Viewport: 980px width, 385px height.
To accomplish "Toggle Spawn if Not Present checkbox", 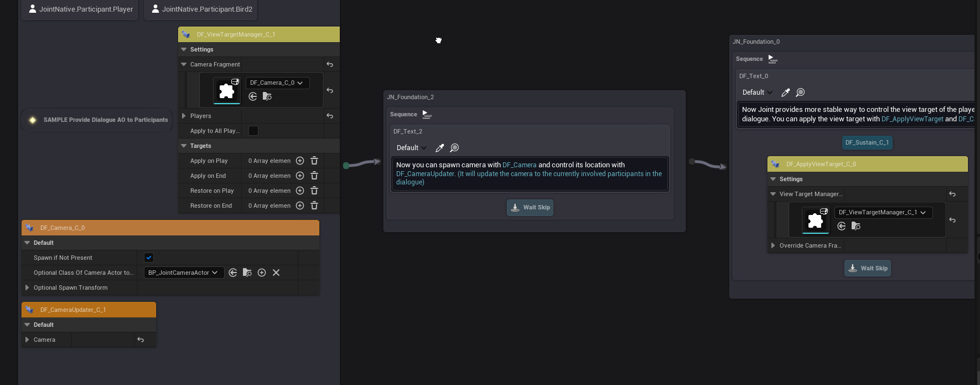I will point(149,258).
